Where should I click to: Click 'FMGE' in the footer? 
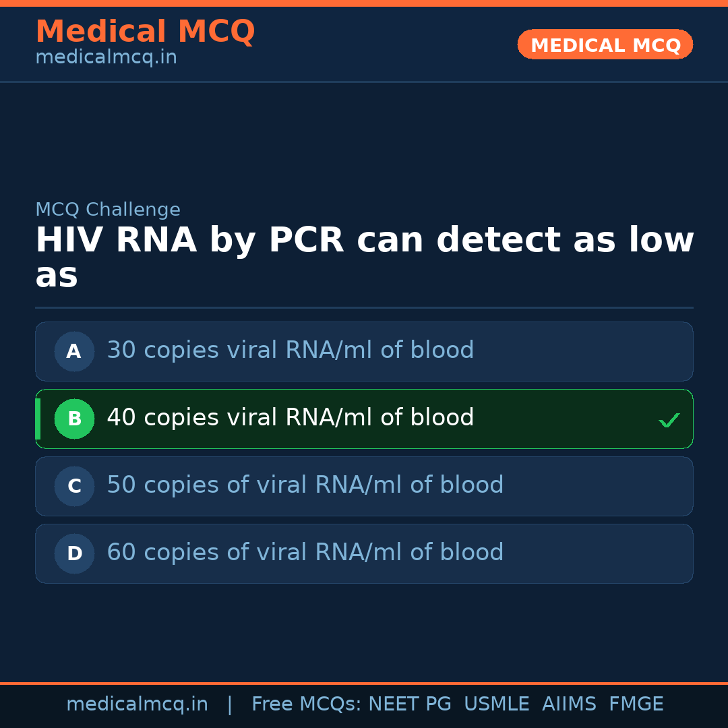tap(636, 704)
